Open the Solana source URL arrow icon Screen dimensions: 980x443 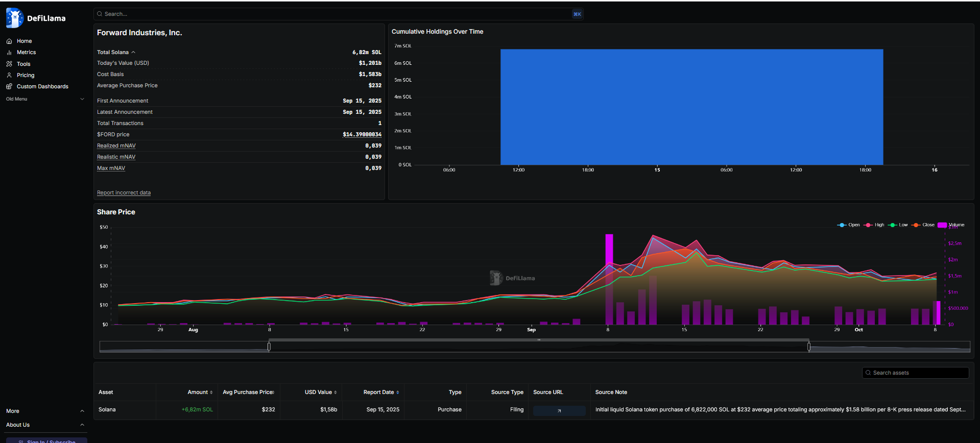coord(559,410)
